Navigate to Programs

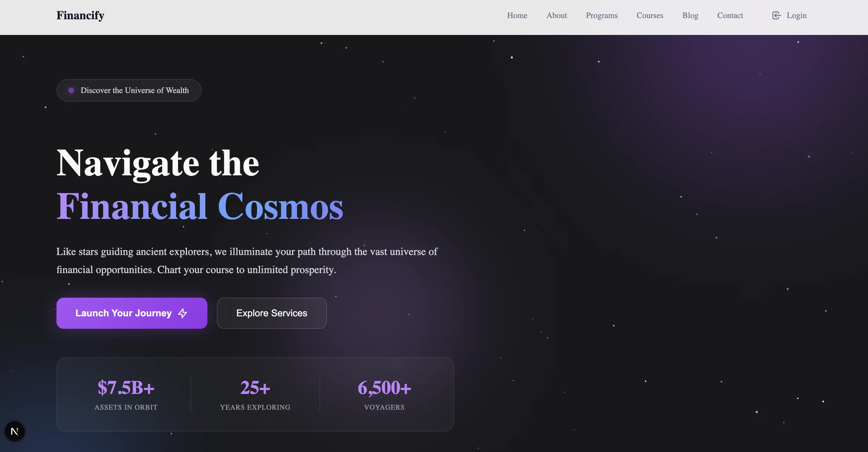pos(601,15)
